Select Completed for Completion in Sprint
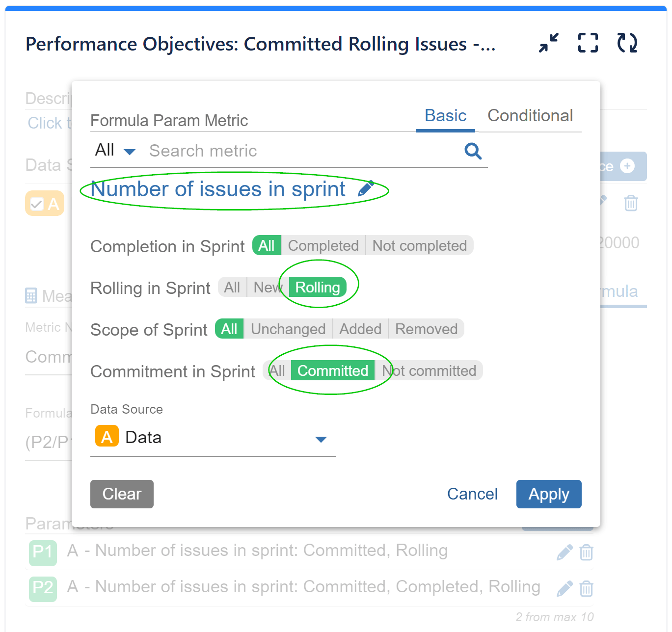Viewport: 672px width, 632px height. click(323, 245)
